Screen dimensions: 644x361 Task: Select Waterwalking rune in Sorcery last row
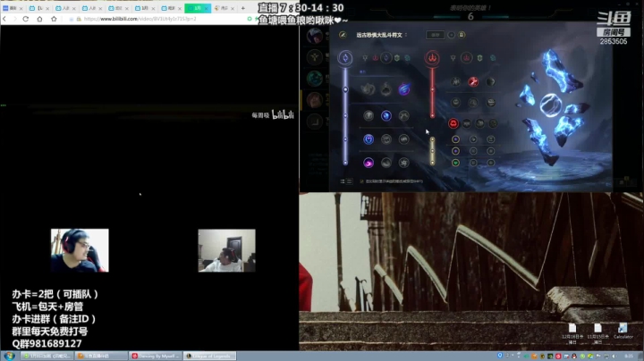tap(386, 163)
